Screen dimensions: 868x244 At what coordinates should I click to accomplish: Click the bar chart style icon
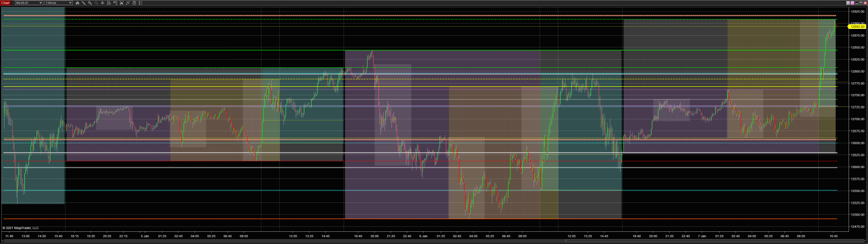tap(77, 3)
